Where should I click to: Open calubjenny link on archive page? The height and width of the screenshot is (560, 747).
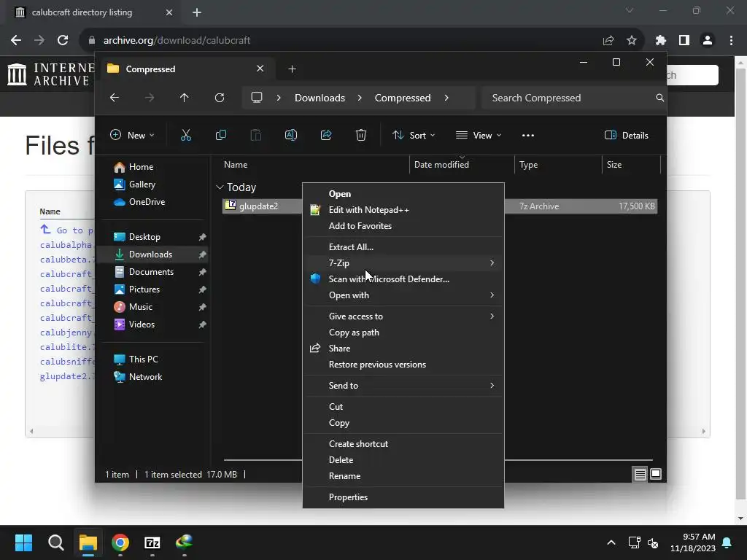66,332
